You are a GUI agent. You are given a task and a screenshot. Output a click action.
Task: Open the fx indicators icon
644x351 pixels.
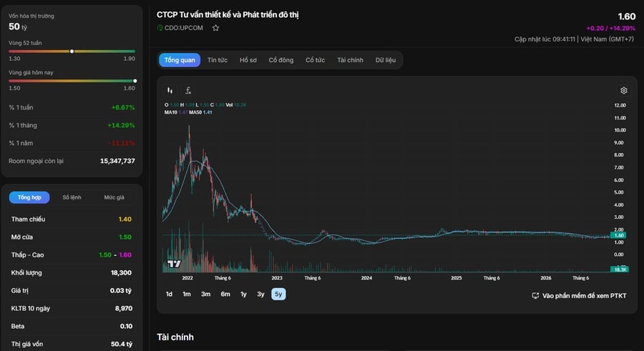pos(188,91)
